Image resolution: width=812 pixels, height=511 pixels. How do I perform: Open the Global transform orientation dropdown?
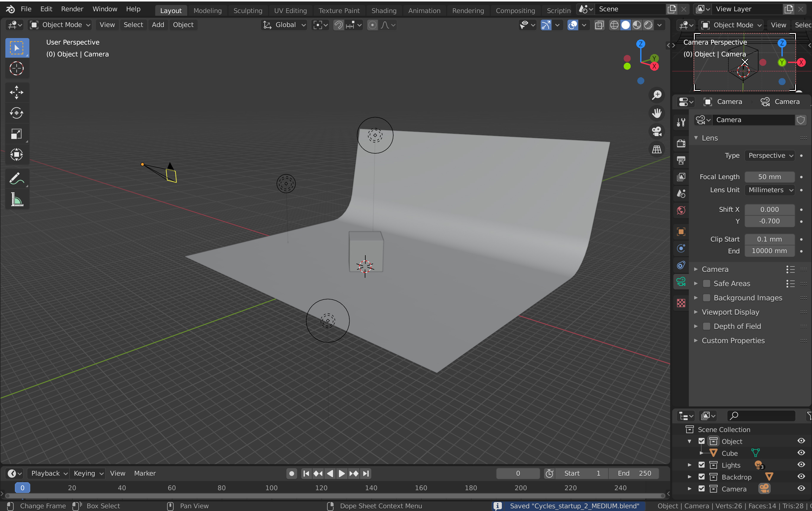(285, 25)
